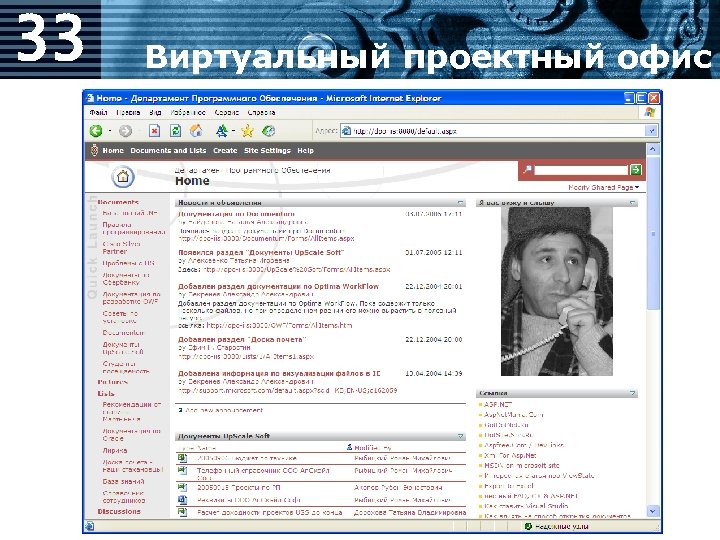Click the Windows flag logo in menu bar
The width and height of the screenshot is (720, 540).
[x=649, y=112]
